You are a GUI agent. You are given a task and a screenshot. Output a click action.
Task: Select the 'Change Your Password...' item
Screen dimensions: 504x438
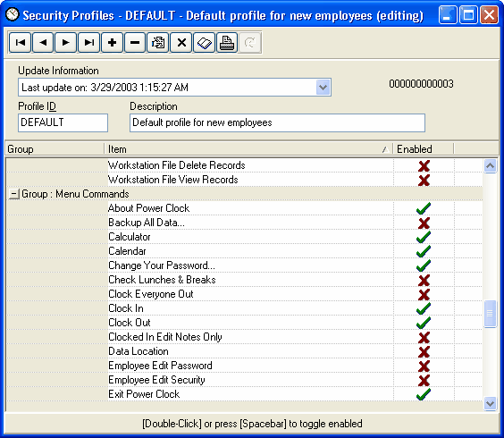point(162,265)
